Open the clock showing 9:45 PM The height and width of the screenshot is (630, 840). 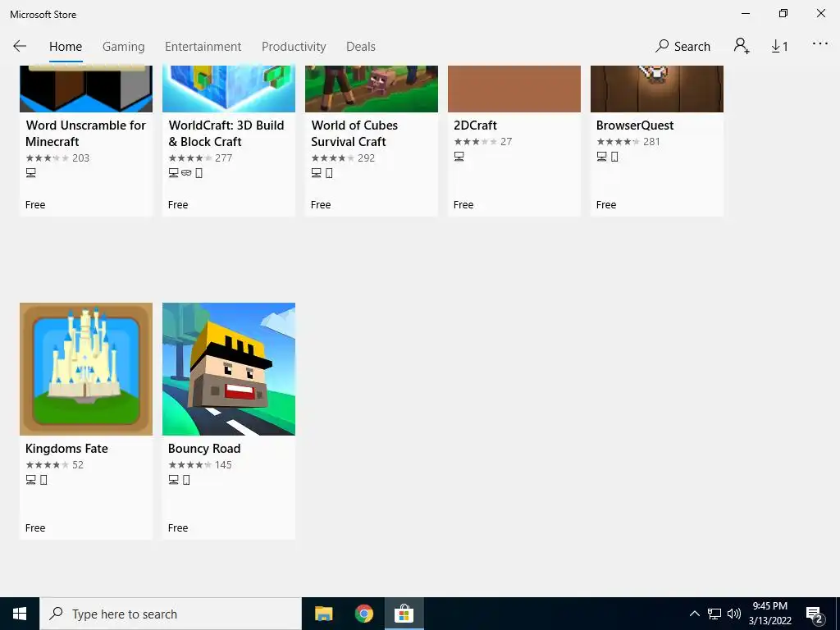click(769, 614)
